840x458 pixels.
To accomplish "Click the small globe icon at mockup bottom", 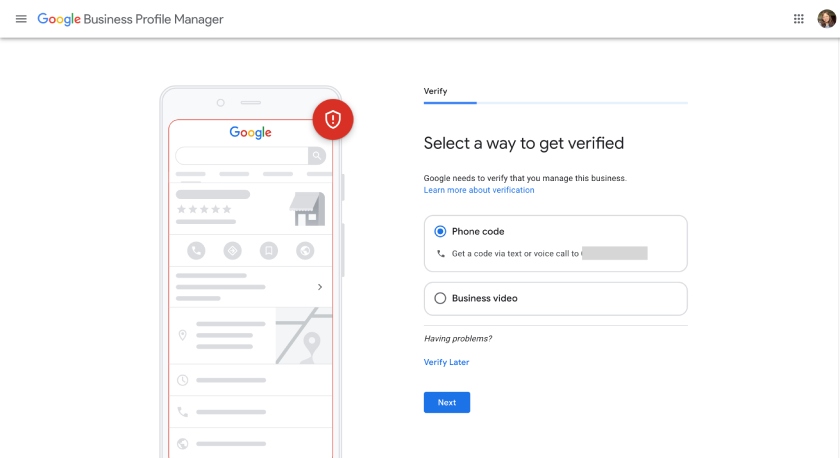I will coord(183,444).
